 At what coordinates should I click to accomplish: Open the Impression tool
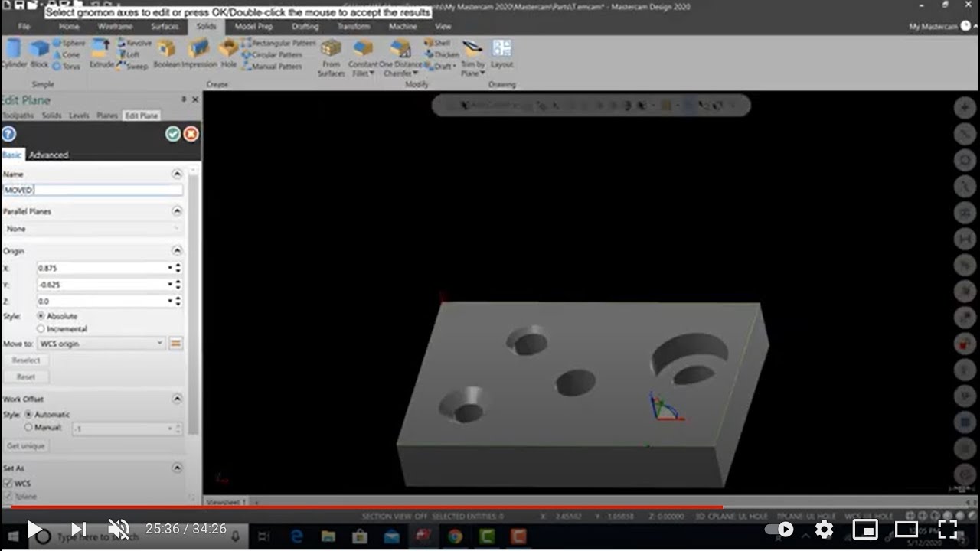(x=199, y=54)
